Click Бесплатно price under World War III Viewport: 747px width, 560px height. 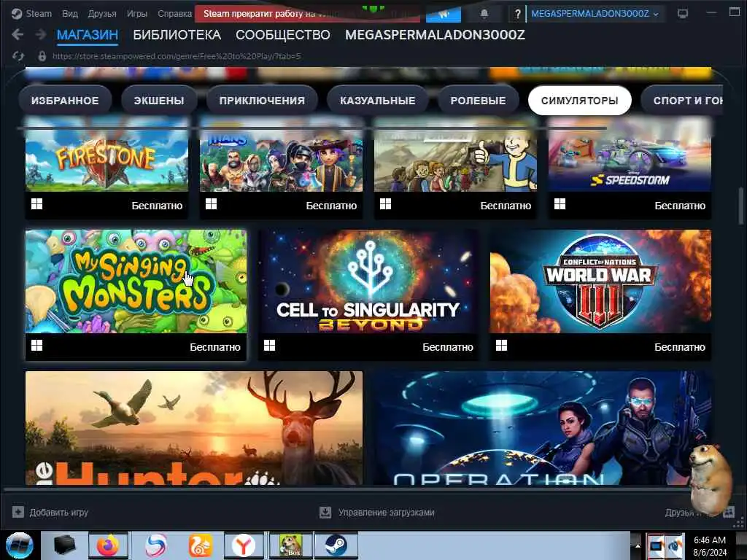click(679, 347)
